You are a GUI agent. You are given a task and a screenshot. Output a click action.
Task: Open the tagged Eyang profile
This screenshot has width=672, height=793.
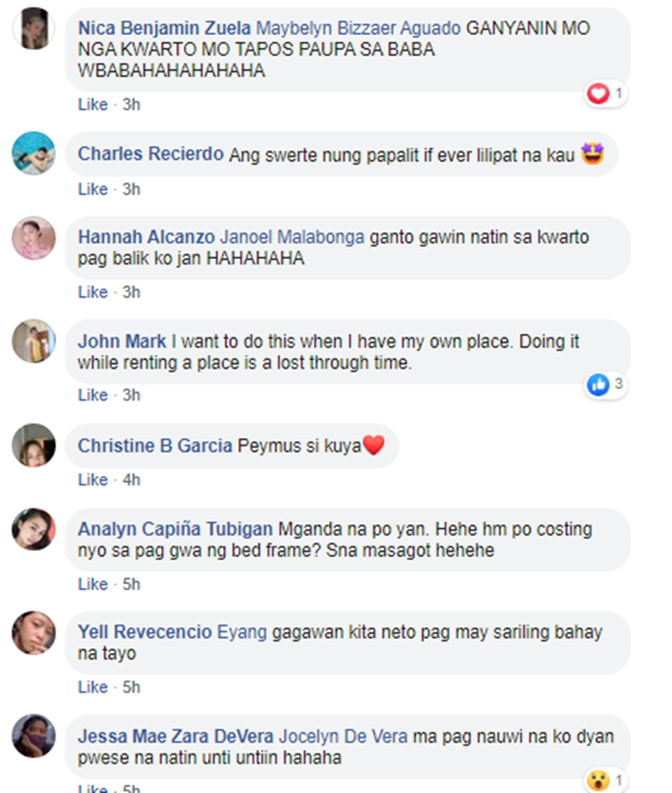click(x=242, y=633)
